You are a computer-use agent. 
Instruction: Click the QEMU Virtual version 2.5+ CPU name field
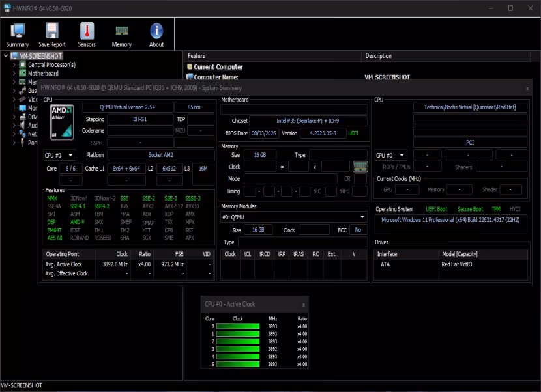point(128,107)
